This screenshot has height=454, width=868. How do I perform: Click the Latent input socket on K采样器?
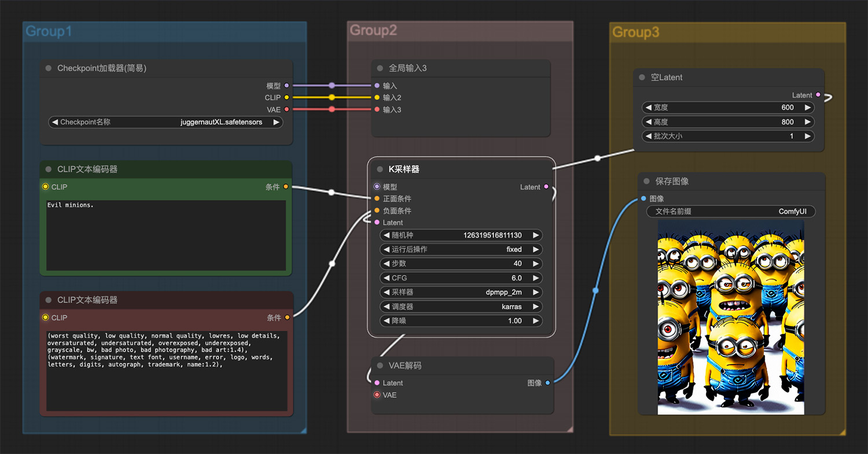377,223
